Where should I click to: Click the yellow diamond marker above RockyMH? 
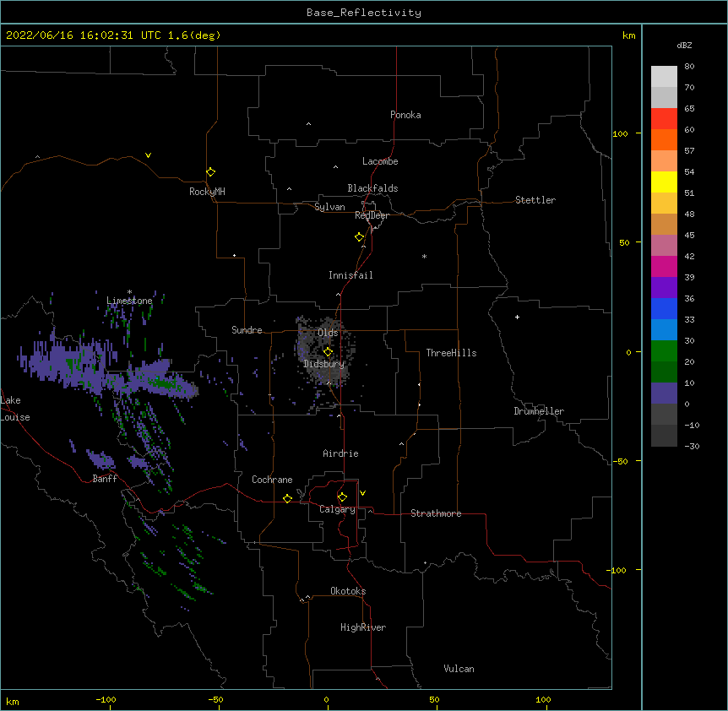pyautogui.click(x=211, y=171)
